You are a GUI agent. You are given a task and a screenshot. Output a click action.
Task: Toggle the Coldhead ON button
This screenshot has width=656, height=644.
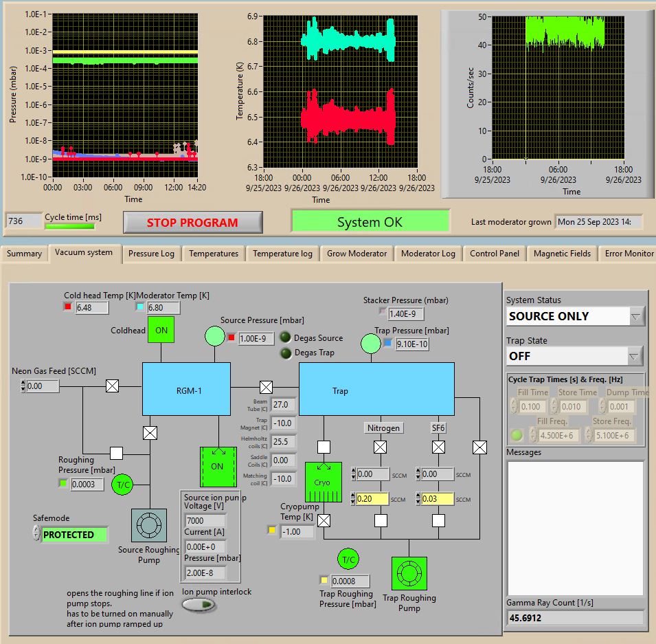pos(161,330)
